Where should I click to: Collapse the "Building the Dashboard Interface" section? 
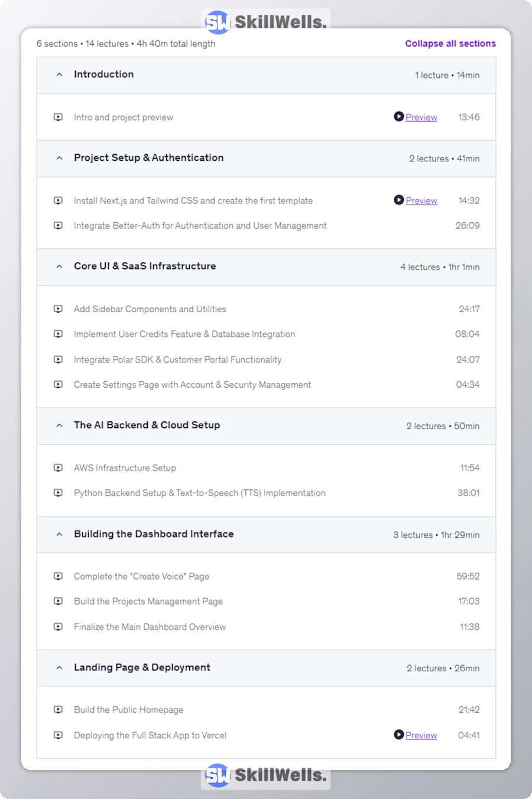tap(59, 534)
